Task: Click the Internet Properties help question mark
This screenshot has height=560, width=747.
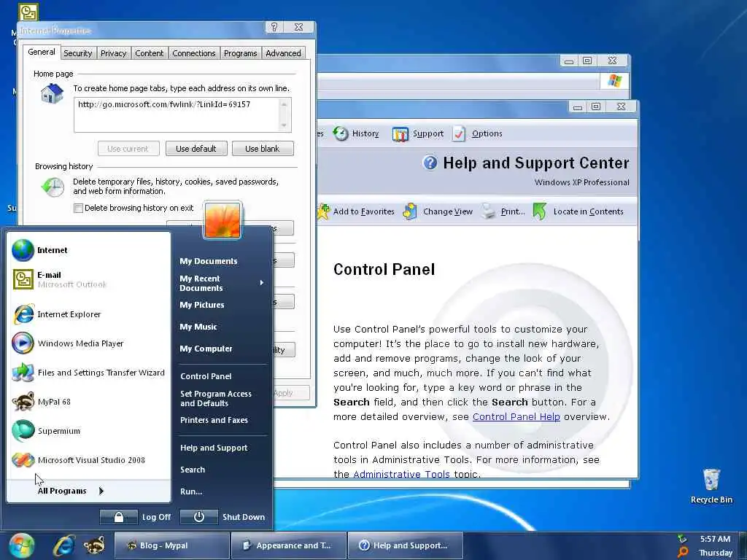Action: [x=274, y=27]
